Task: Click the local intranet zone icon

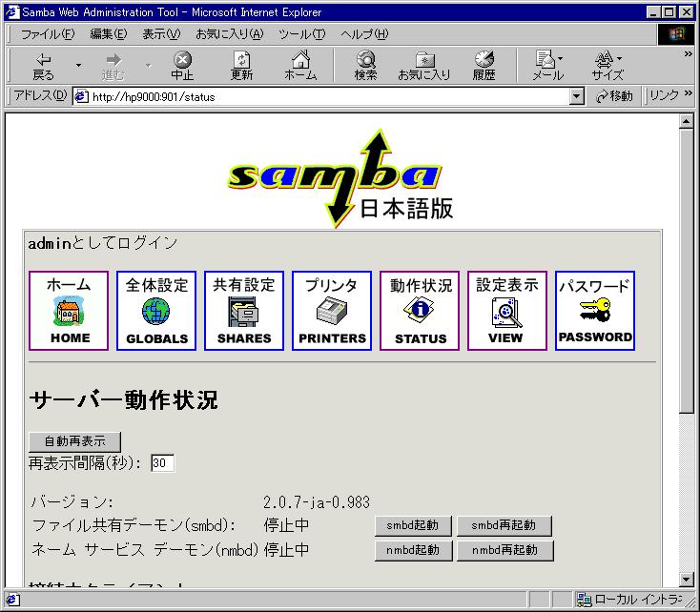Action: 584,600
